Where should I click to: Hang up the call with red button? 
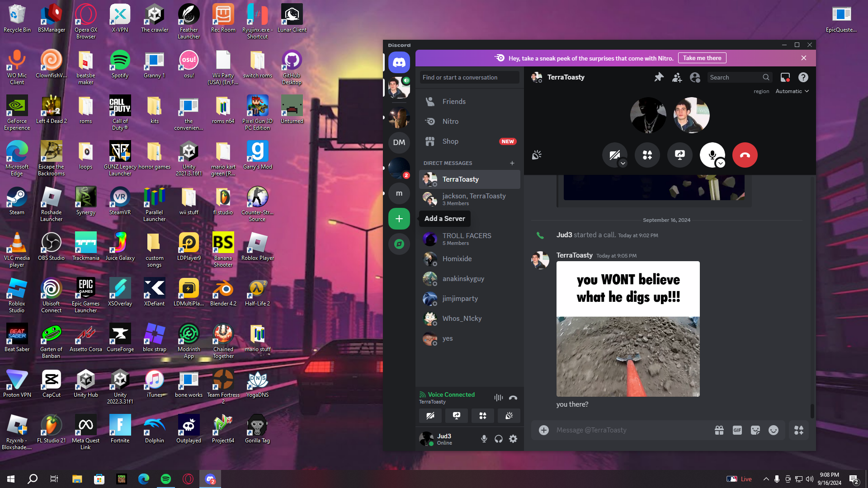pyautogui.click(x=745, y=155)
